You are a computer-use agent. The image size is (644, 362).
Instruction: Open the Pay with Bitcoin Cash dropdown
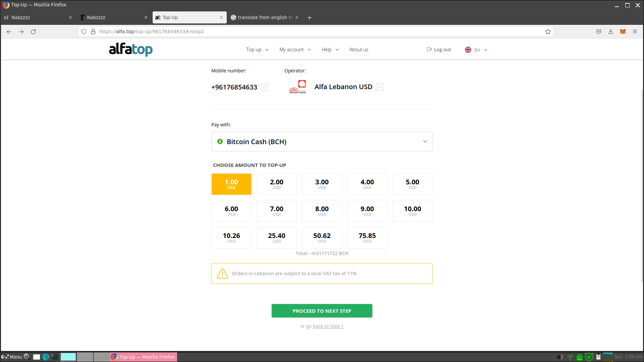[322, 141]
